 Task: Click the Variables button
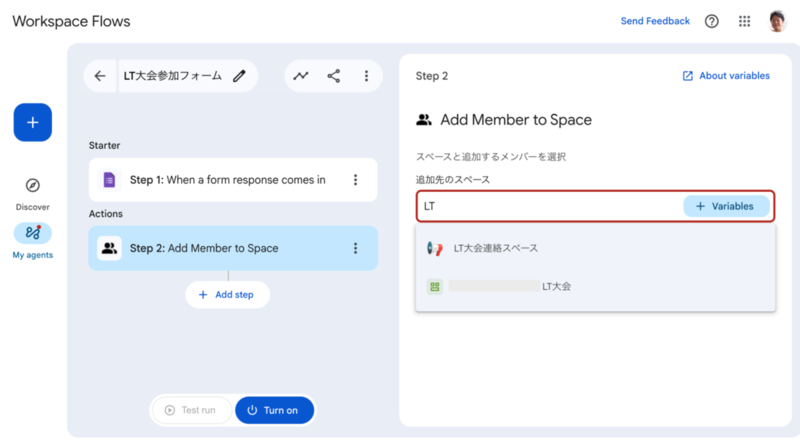(726, 206)
